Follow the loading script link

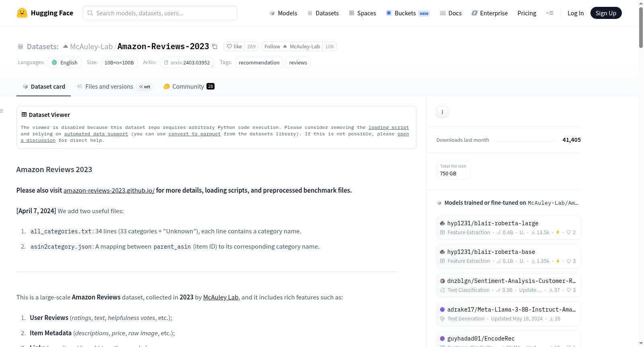[x=389, y=127]
